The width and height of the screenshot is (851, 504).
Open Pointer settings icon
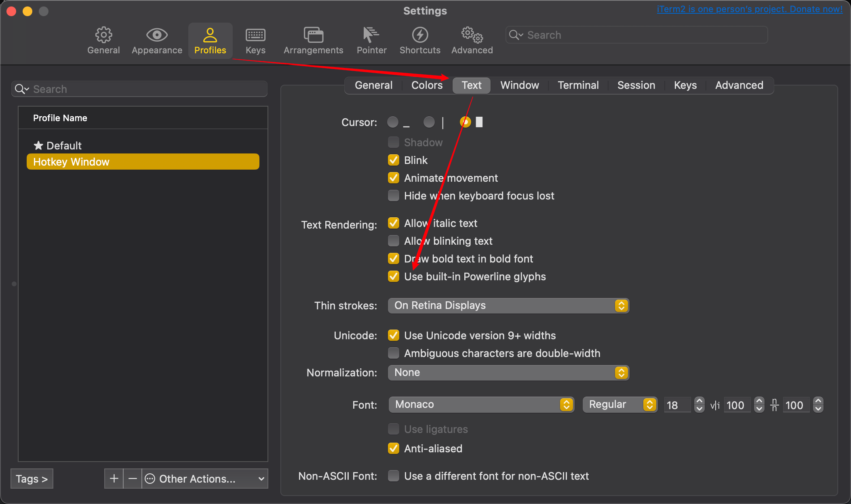pyautogui.click(x=371, y=35)
